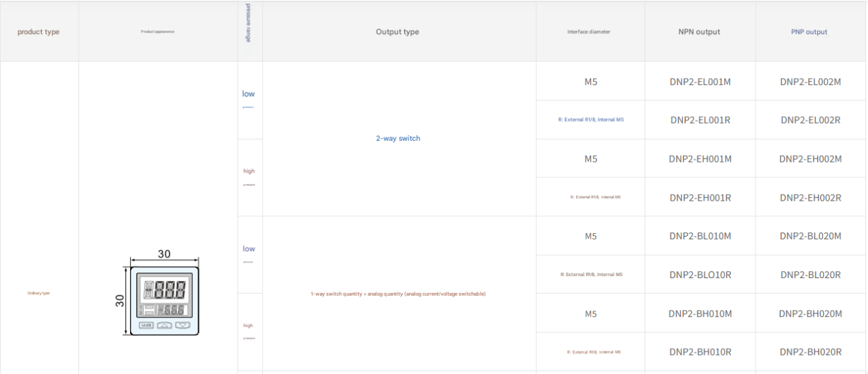Select the 2-way switch output type
868x374 pixels.
pyautogui.click(x=398, y=139)
